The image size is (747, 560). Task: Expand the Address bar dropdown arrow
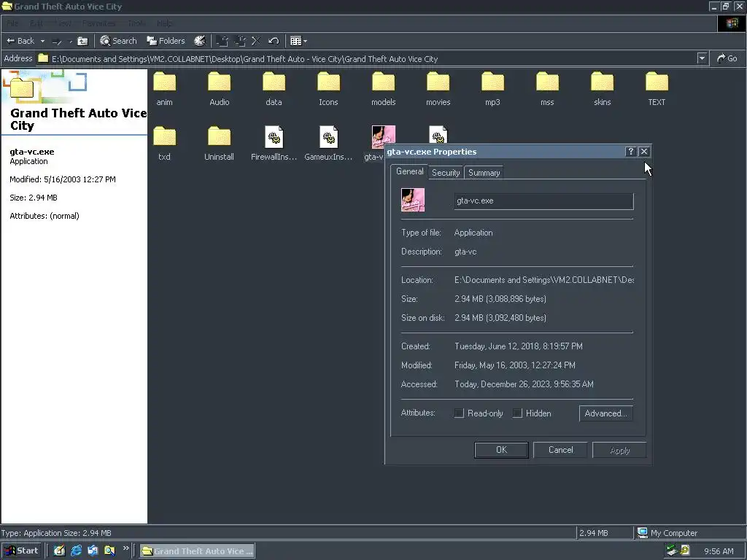tap(702, 58)
